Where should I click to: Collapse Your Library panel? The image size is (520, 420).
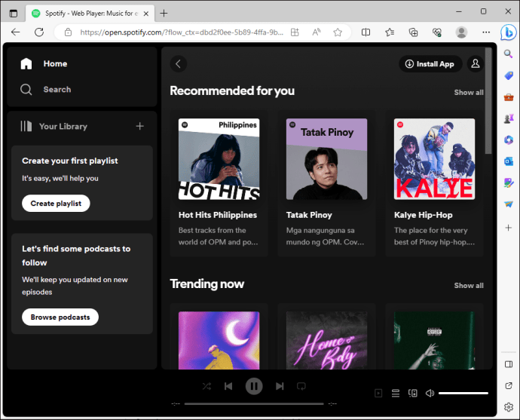(54, 127)
